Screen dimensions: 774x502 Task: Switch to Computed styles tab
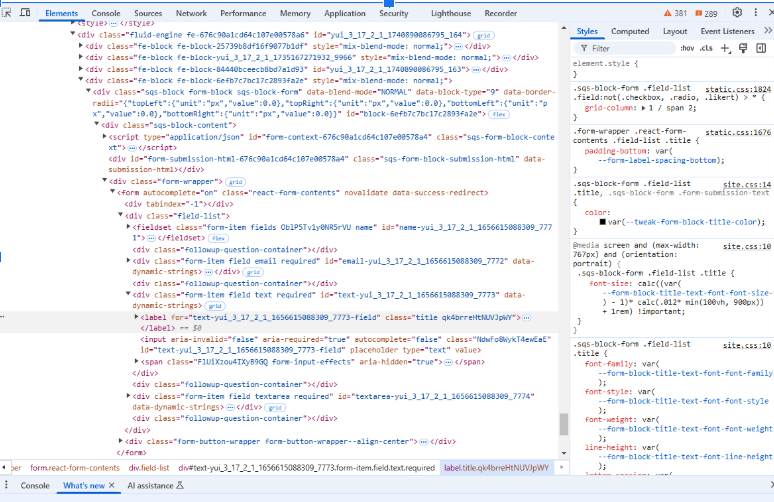[630, 31]
